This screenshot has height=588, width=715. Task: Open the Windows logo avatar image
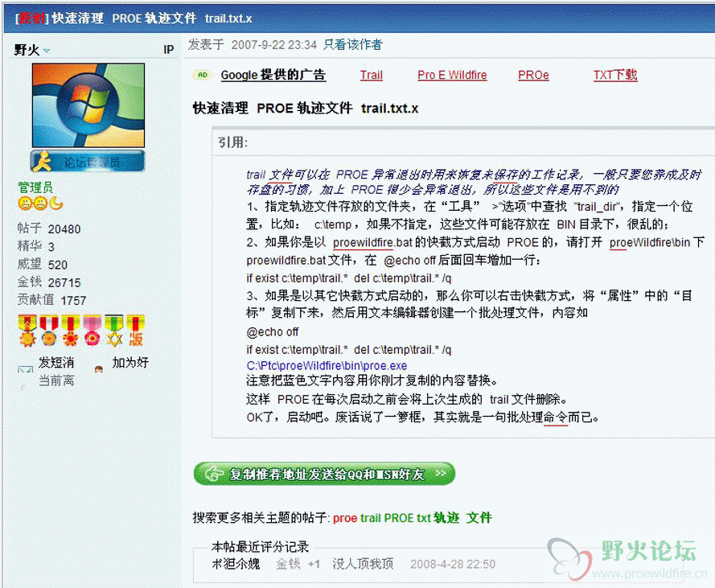[x=88, y=105]
